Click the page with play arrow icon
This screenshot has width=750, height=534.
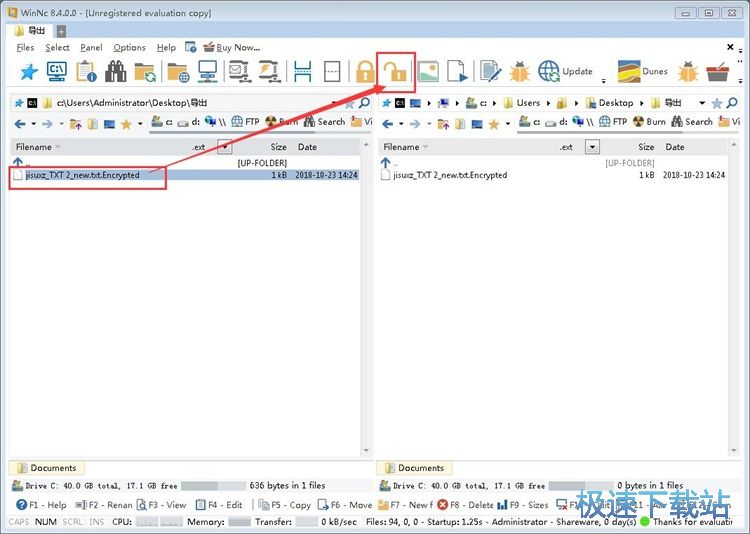(457, 71)
